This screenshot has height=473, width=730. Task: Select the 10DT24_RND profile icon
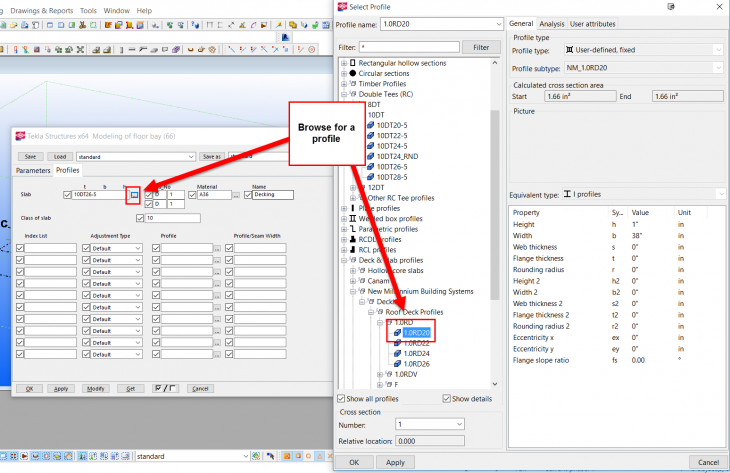(371, 156)
